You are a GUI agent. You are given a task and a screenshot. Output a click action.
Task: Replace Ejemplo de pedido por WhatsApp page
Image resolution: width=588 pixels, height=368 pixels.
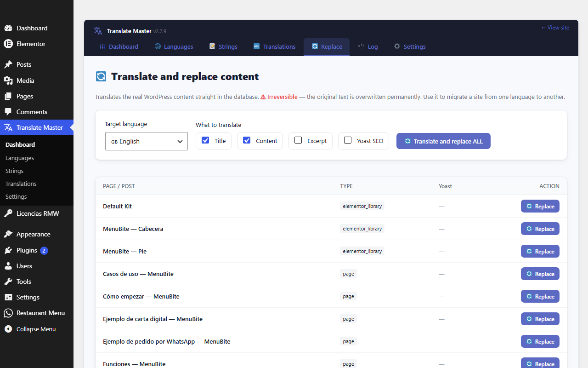(540, 341)
